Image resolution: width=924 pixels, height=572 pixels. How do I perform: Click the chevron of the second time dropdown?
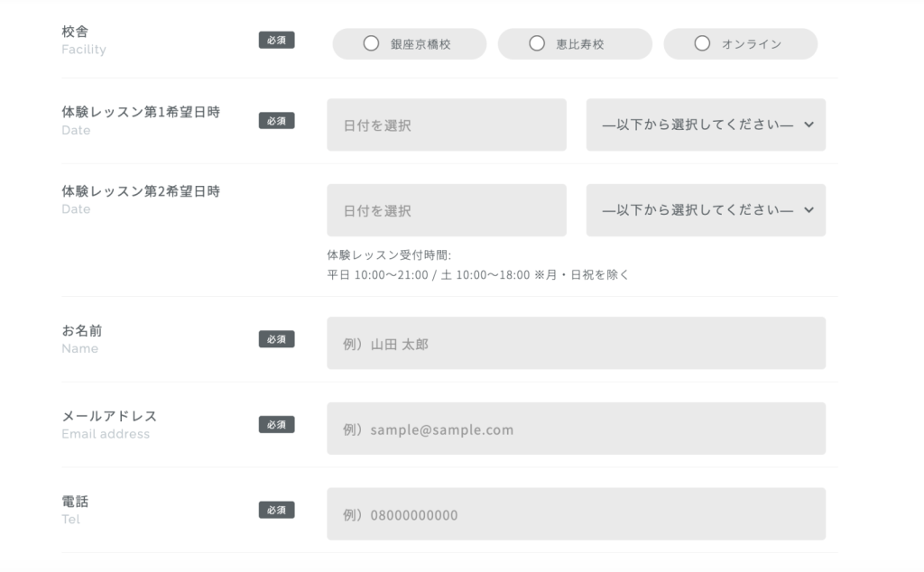point(808,210)
